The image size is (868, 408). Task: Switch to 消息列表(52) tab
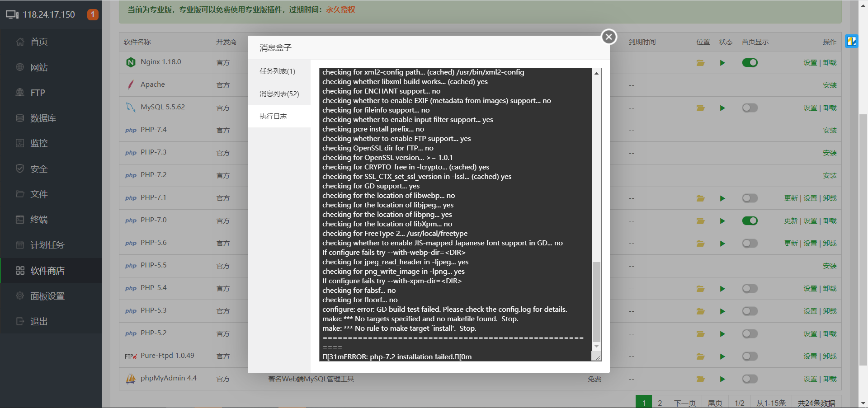click(x=279, y=94)
